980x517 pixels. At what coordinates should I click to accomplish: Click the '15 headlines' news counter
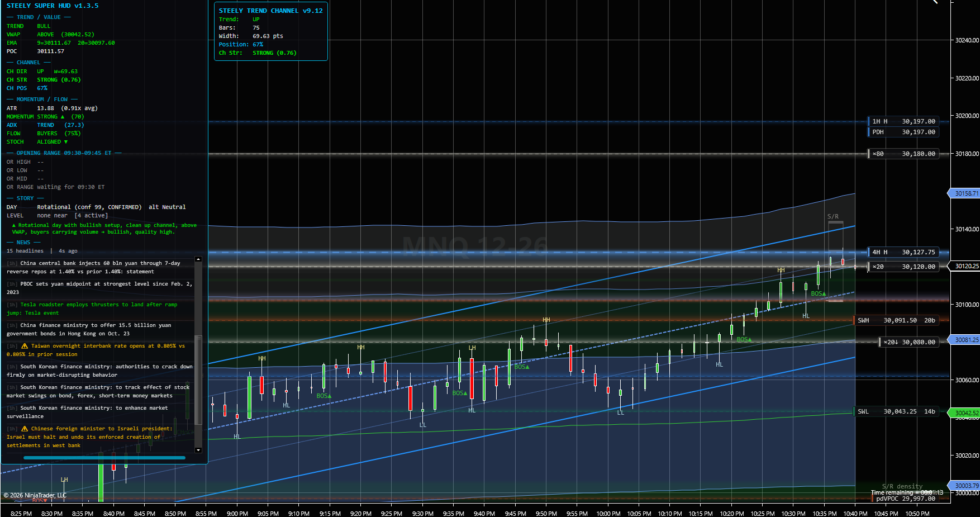click(25, 251)
